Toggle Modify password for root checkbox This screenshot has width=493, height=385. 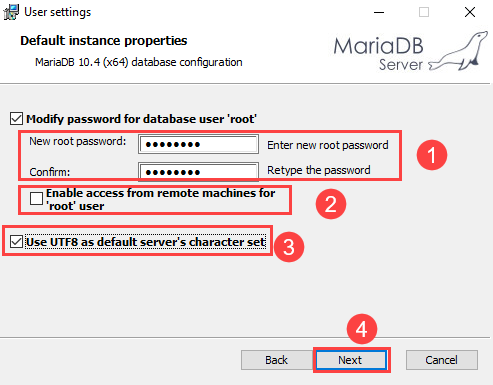coord(16,119)
